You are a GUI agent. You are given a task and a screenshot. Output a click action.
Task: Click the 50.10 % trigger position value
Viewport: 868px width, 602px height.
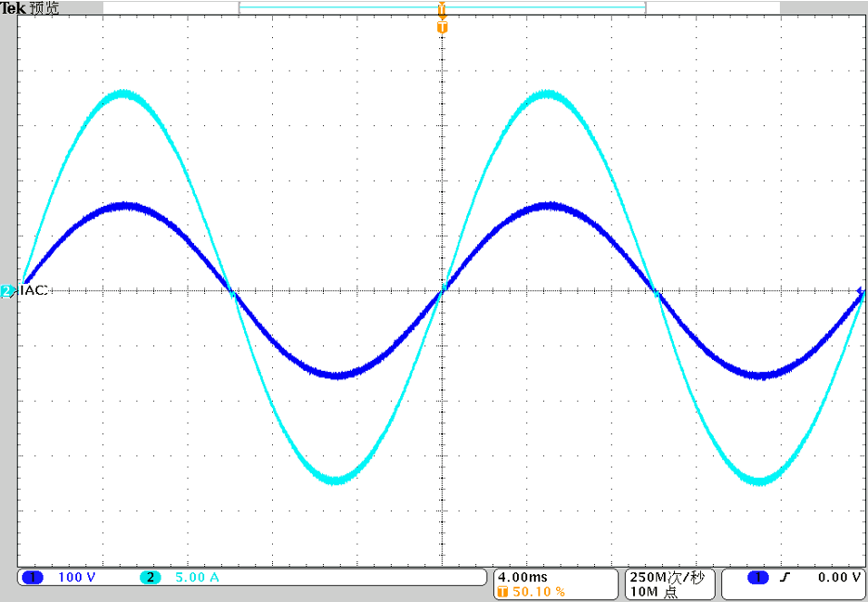tap(538, 592)
